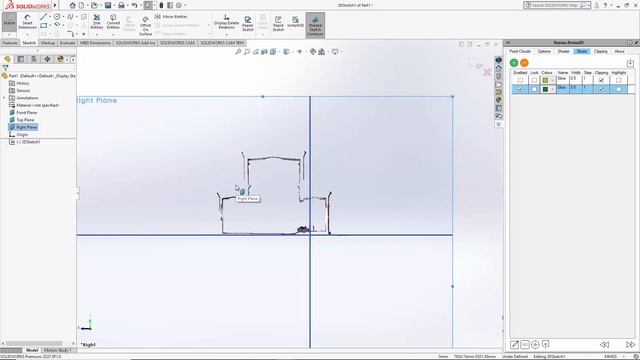Open the Circle tool dropdown arrow
The width and height of the screenshot is (640, 360).
point(63,17)
